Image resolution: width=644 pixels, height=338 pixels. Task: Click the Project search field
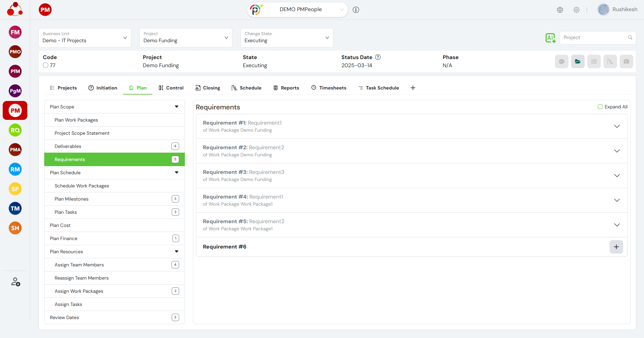[594, 38]
